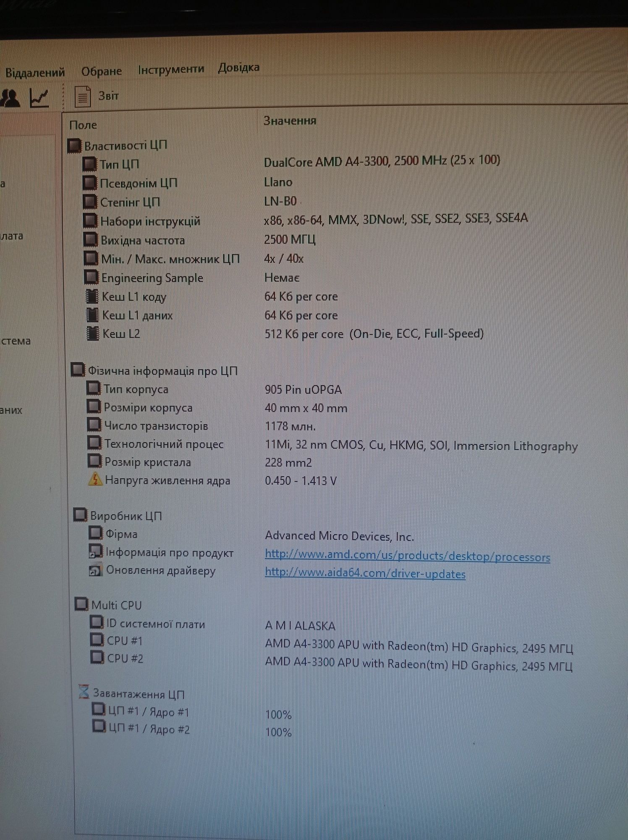The image size is (628, 840).
Task: Click the Multi CPU group icon
Action: click(x=81, y=604)
